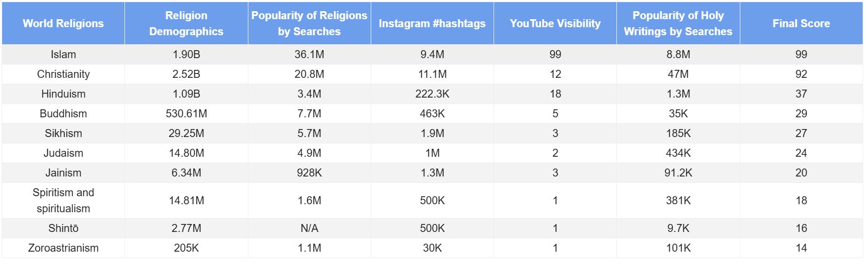Image resolution: width=868 pixels, height=265 pixels.
Task: Click the Shintō row label
Action: click(x=63, y=228)
